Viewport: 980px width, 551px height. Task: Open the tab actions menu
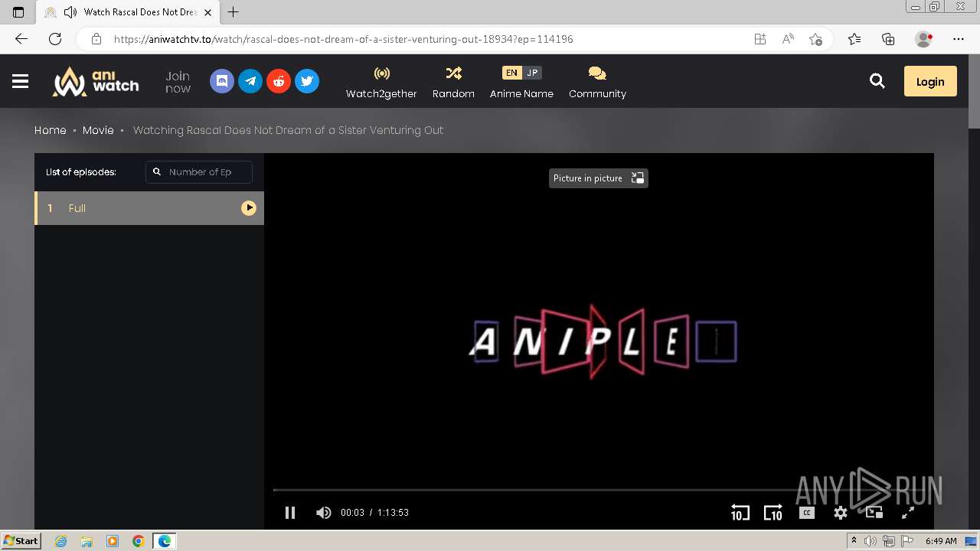18,12
